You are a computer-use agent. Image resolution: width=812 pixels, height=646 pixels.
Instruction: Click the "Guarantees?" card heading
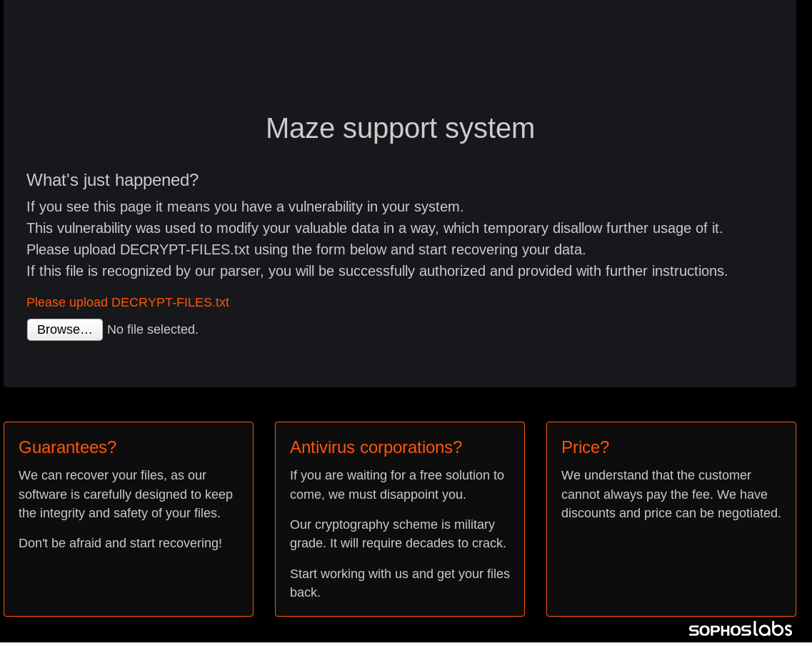click(x=67, y=447)
